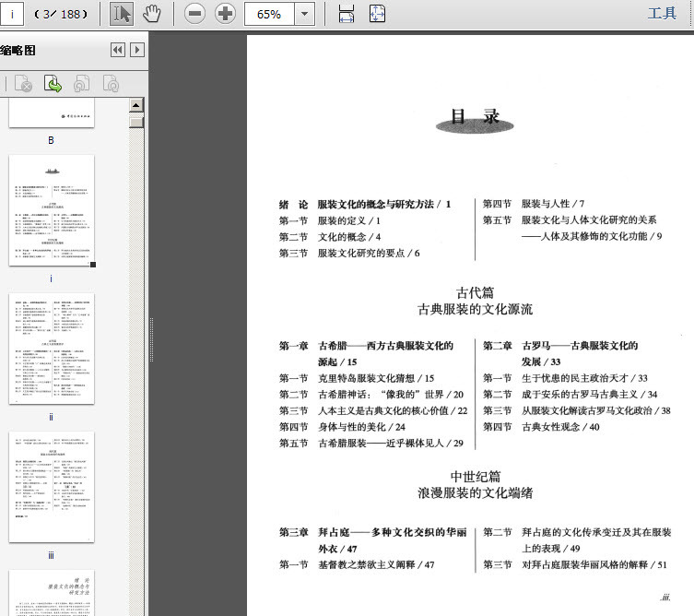Activate the hand pan tool
This screenshot has width=694, height=616.
pos(152,14)
